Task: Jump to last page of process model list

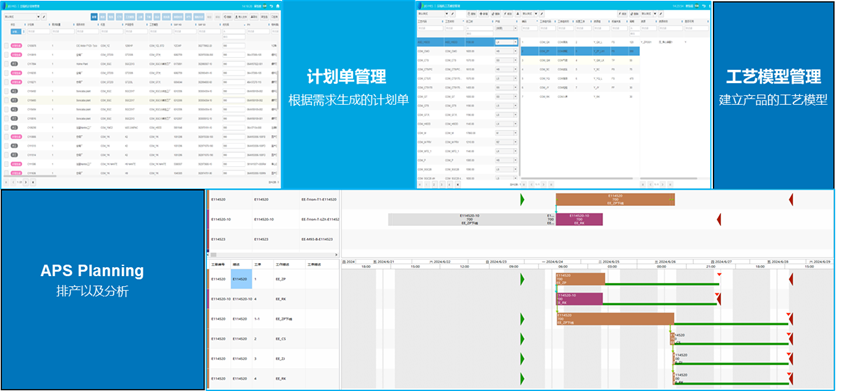Action: (458, 184)
